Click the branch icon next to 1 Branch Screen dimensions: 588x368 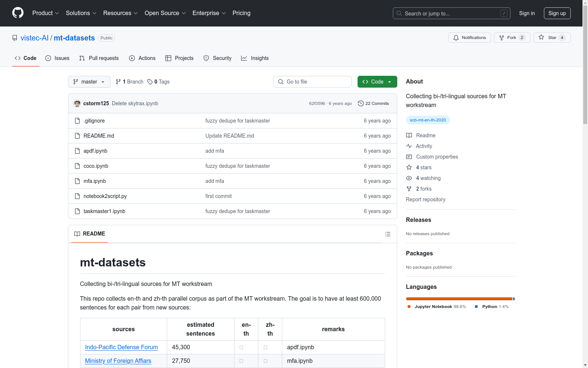point(118,82)
